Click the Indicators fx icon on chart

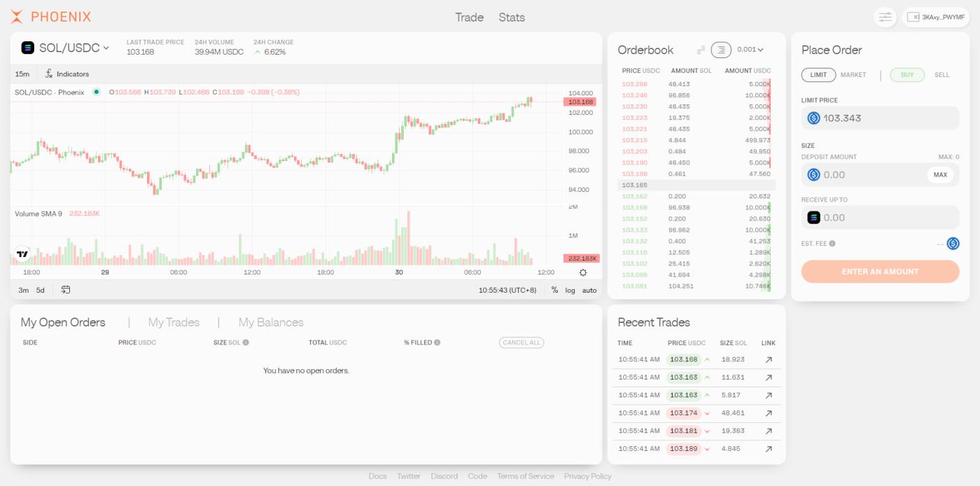(x=49, y=74)
